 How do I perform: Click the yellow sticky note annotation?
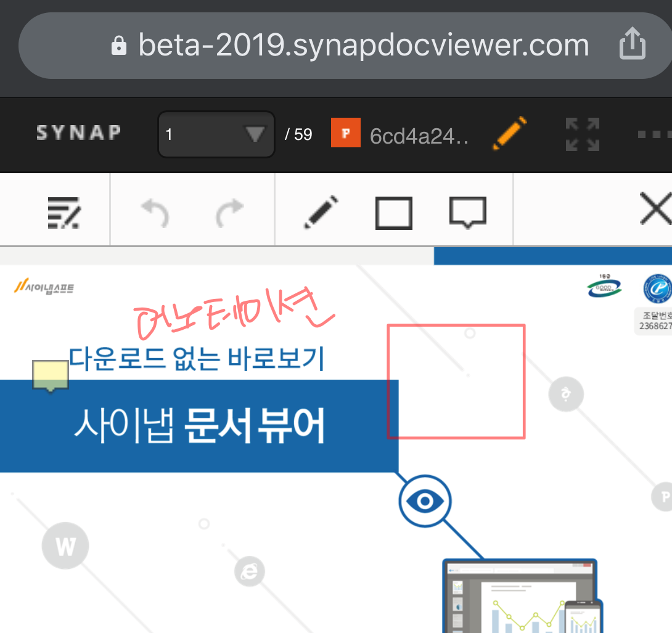pyautogui.click(x=51, y=376)
